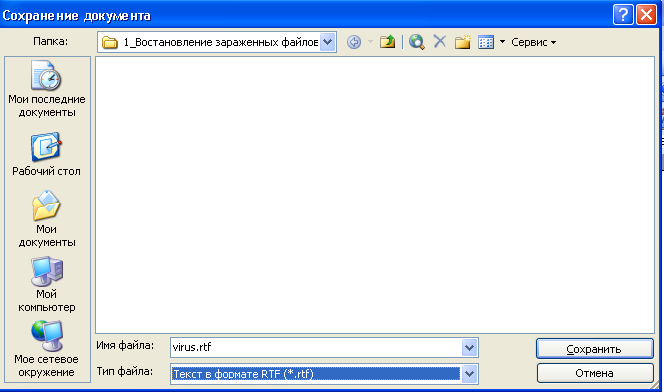This screenshot has height=392, width=664.
Task: Go to Рабочий стол location
Action: (46, 154)
